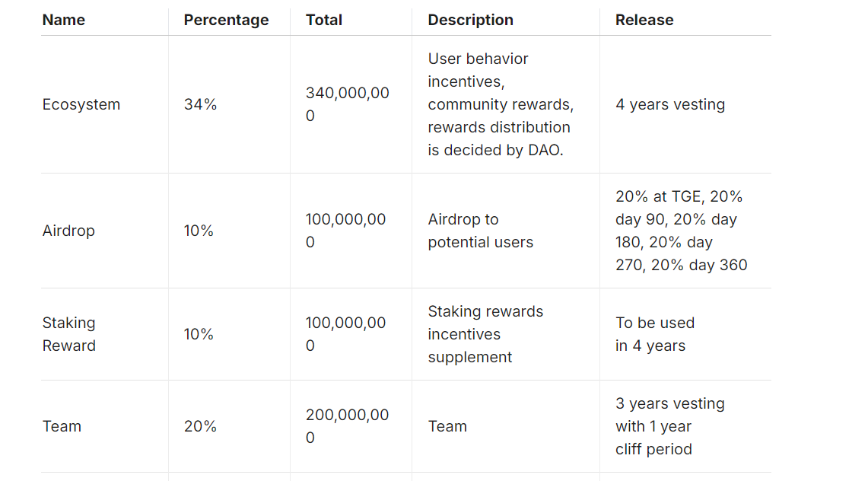868x481 pixels.
Task: Click the To be used in 4 years cell
Action: [x=654, y=335]
